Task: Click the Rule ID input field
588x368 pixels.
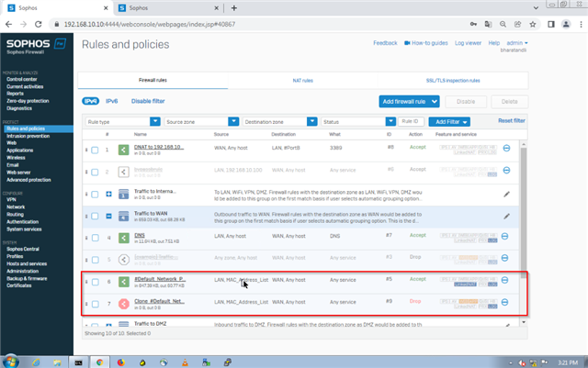Action: pyautogui.click(x=411, y=121)
